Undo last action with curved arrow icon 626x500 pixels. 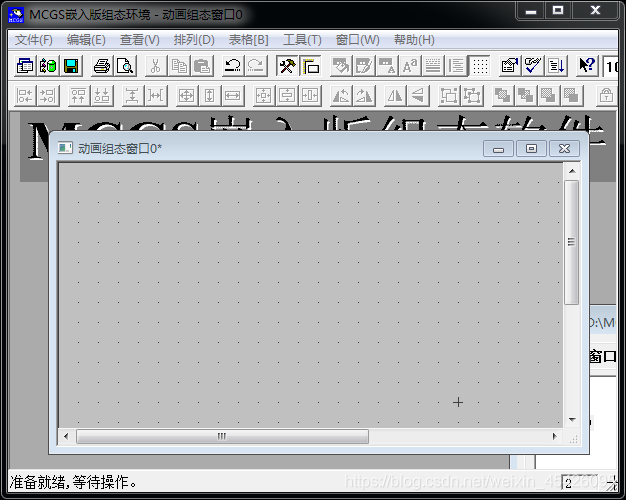coord(233,66)
